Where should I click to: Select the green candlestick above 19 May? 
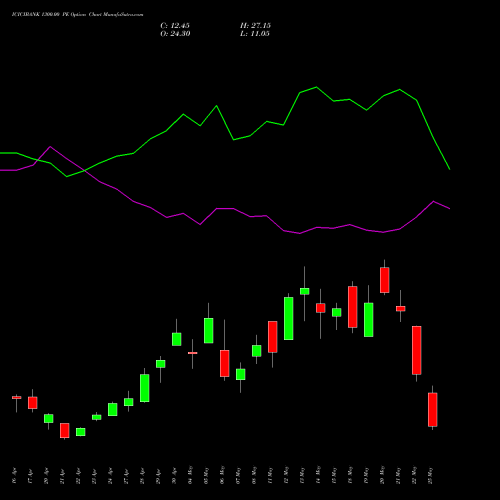pyautogui.click(x=369, y=320)
